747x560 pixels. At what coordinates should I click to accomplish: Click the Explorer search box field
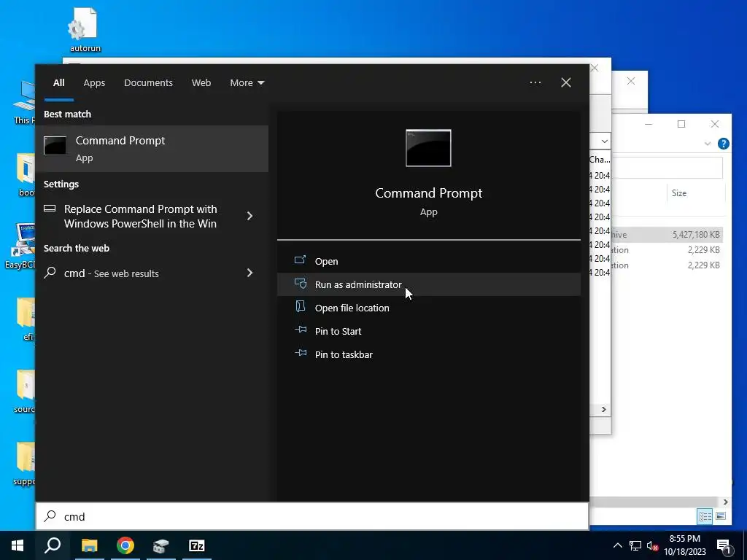point(667,168)
